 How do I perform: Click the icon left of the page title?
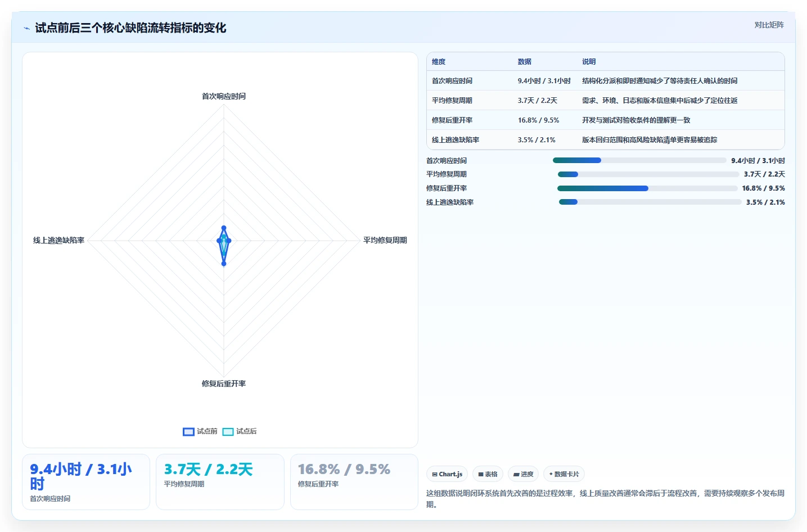pyautogui.click(x=26, y=28)
